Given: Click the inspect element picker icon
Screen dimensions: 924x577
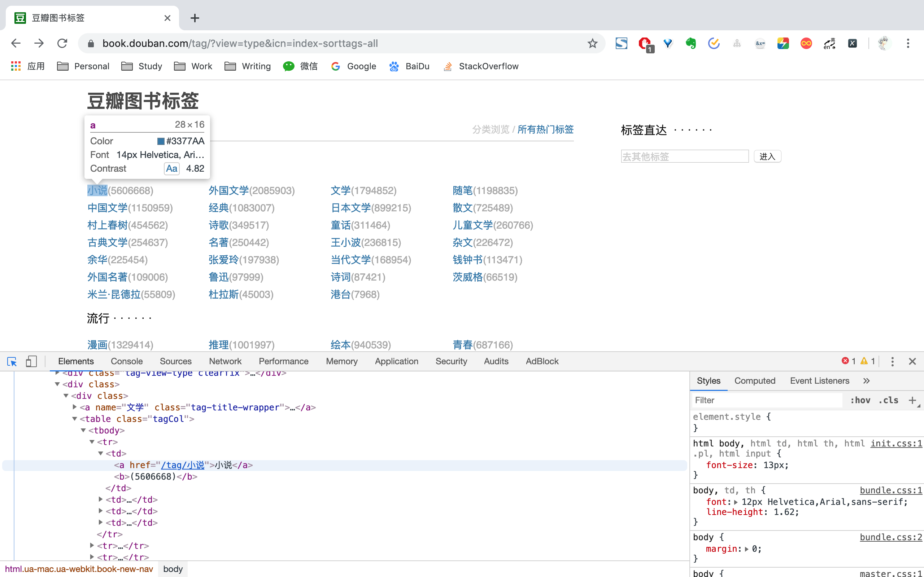Looking at the screenshot, I should click(x=12, y=361).
